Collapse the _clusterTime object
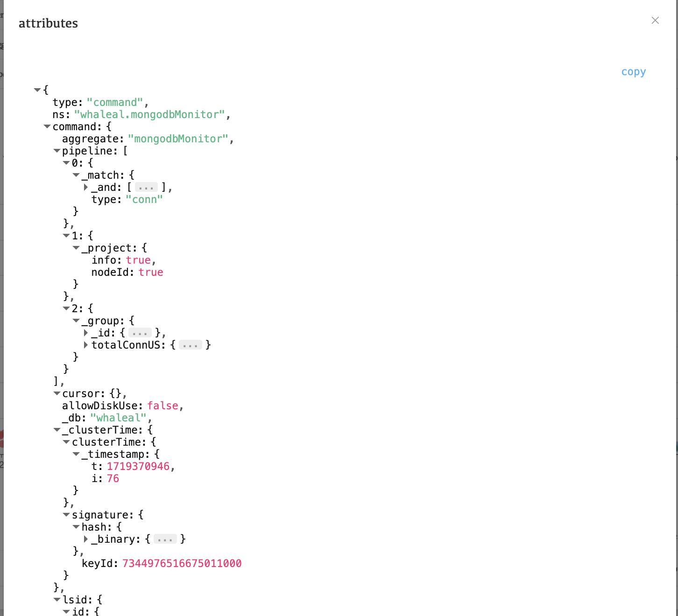The image size is (678, 616). click(57, 430)
